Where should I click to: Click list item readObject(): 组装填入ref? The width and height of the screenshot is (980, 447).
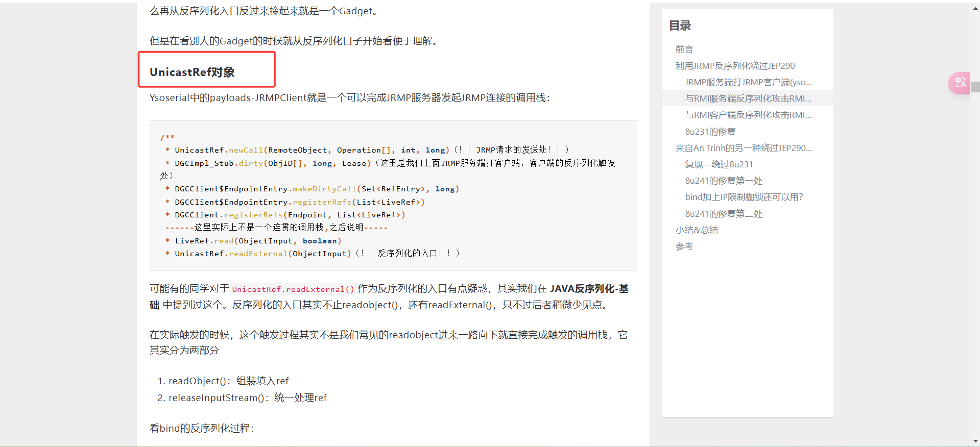(x=229, y=381)
